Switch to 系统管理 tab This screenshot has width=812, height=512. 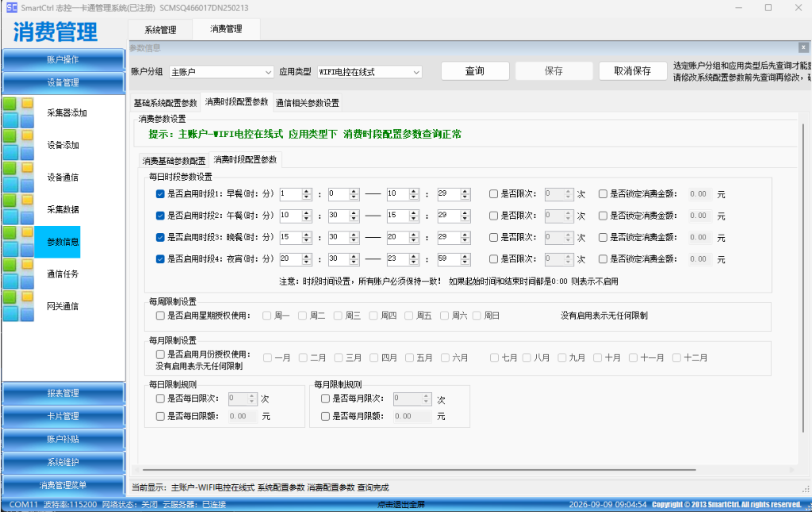[160, 30]
